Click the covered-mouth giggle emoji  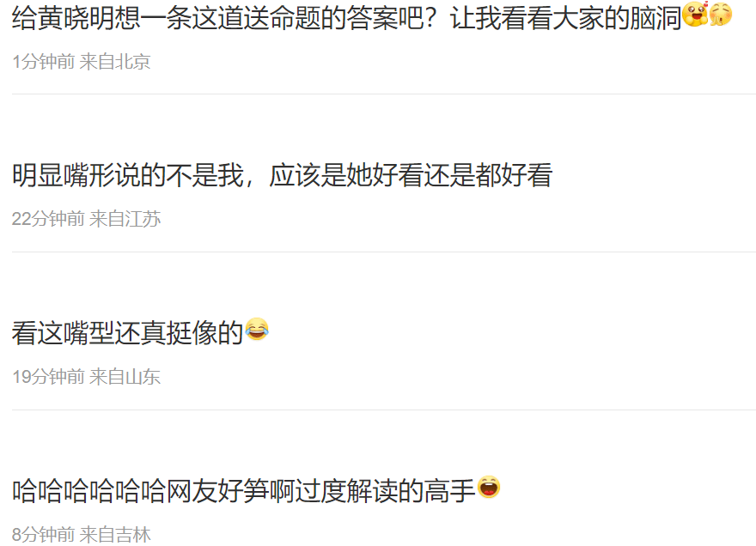point(721,14)
